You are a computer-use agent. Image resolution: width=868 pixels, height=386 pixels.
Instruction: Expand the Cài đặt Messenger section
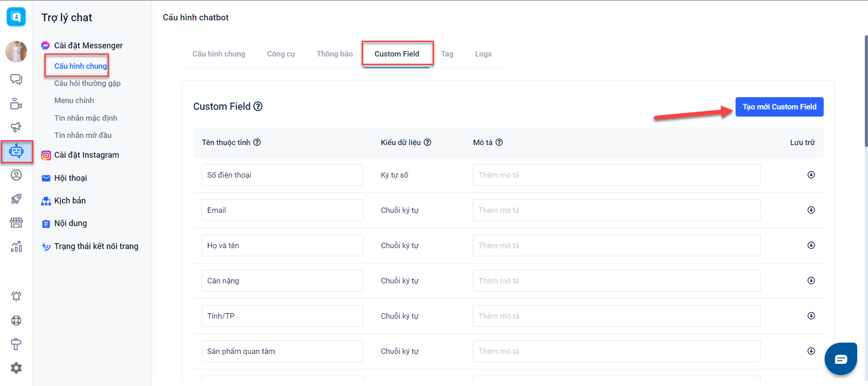pyautogui.click(x=88, y=46)
